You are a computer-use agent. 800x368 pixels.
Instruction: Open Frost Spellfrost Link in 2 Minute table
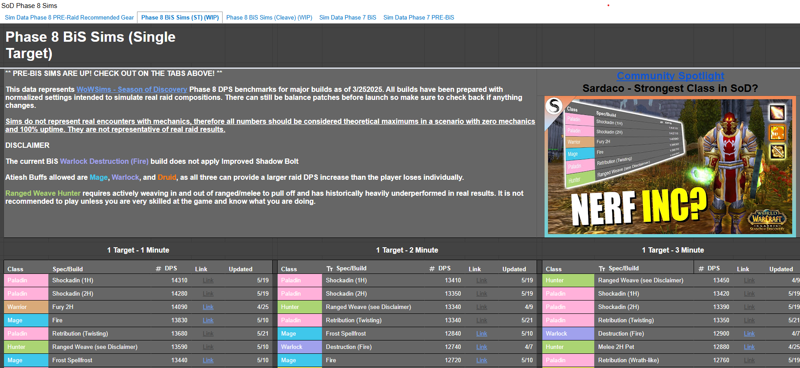click(482, 334)
